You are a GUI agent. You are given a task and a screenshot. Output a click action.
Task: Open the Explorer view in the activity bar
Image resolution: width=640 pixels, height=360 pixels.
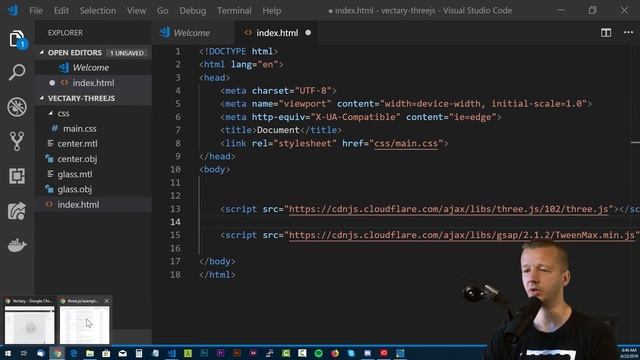pyautogui.click(x=17, y=40)
